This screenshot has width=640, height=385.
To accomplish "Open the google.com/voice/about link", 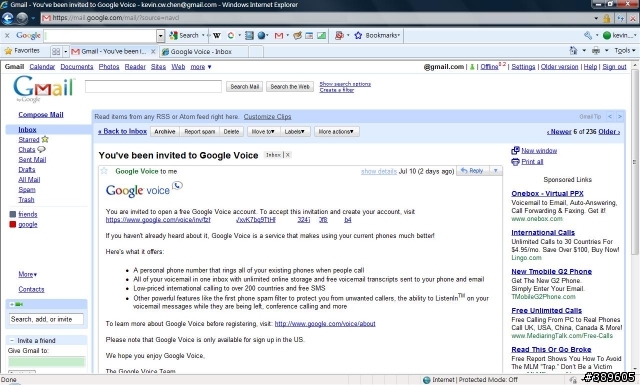I will tap(325, 324).
